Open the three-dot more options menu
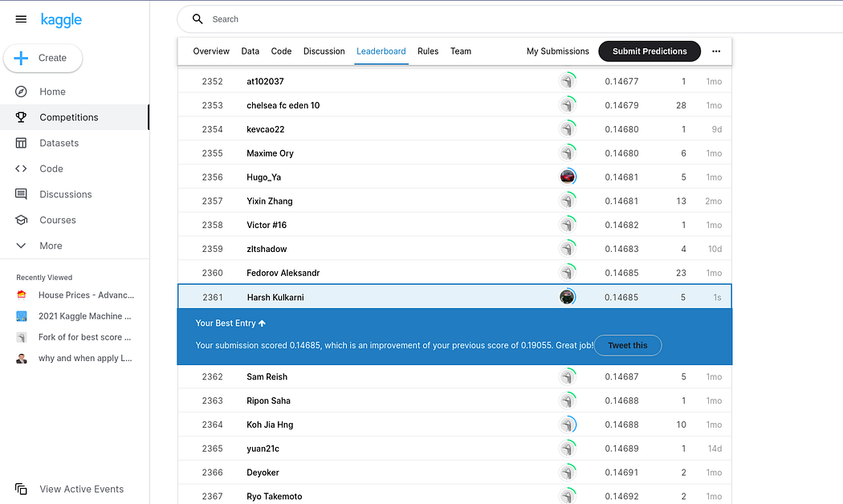The height and width of the screenshot is (504, 843). (x=716, y=51)
